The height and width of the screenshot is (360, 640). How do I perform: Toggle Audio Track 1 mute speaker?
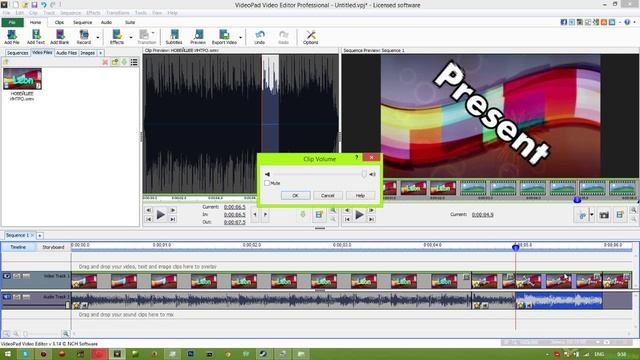pos(7,297)
